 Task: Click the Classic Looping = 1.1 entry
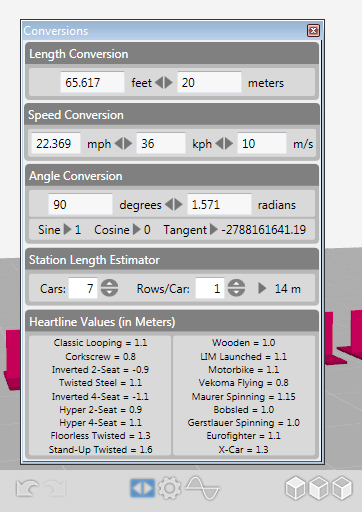(x=100, y=343)
